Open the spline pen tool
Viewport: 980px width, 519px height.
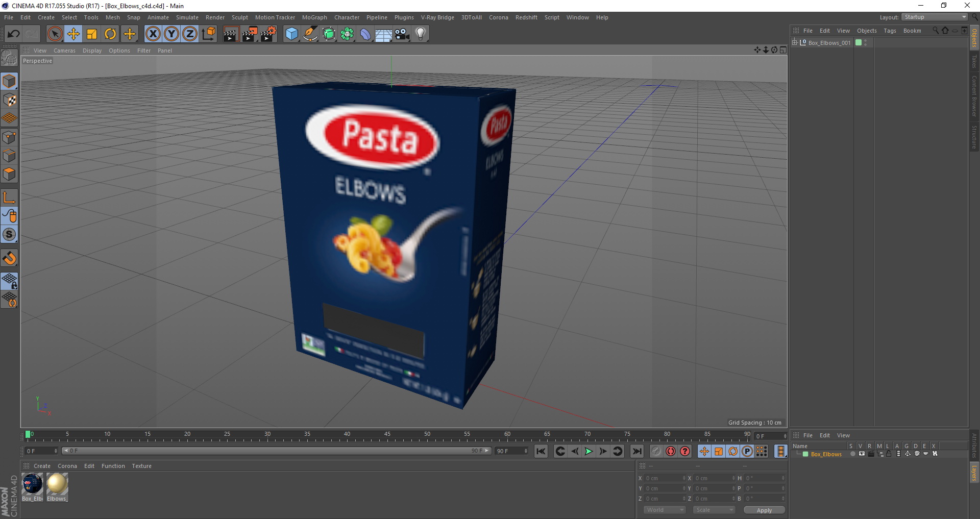tap(310, 34)
